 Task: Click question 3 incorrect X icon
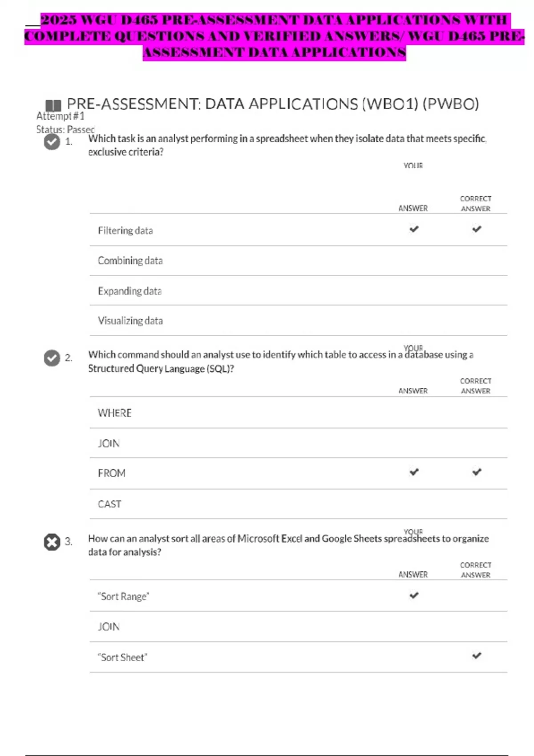click(x=52, y=542)
